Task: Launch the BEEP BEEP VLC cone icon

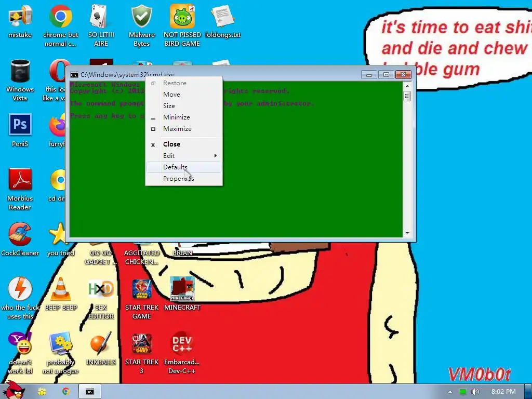Action: (x=61, y=294)
